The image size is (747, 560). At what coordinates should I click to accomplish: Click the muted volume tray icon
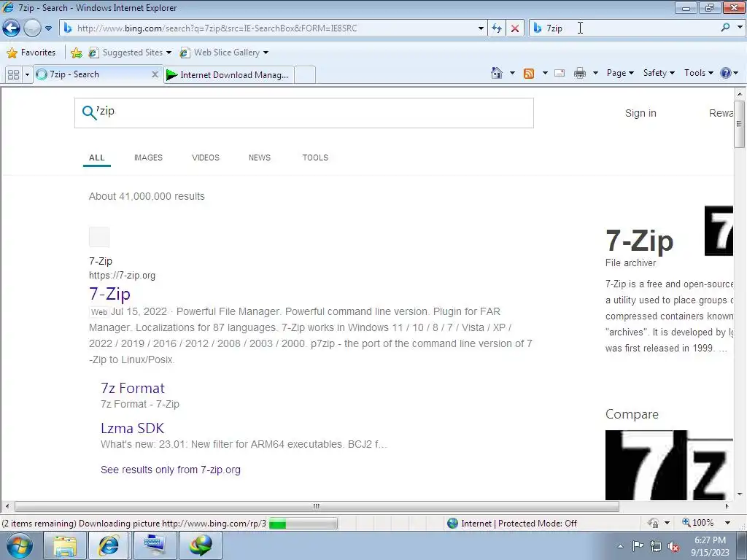673,546
